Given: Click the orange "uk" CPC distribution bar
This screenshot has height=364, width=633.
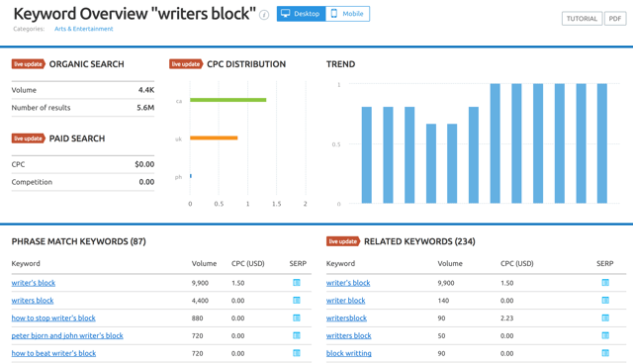Looking at the screenshot, I should pyautogui.click(x=214, y=138).
